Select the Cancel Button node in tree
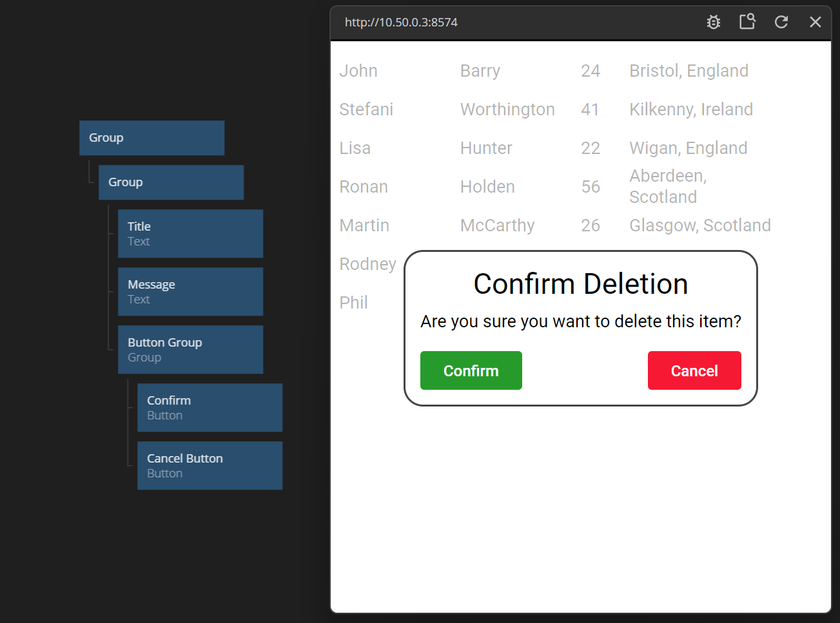840x623 pixels. pos(210,465)
